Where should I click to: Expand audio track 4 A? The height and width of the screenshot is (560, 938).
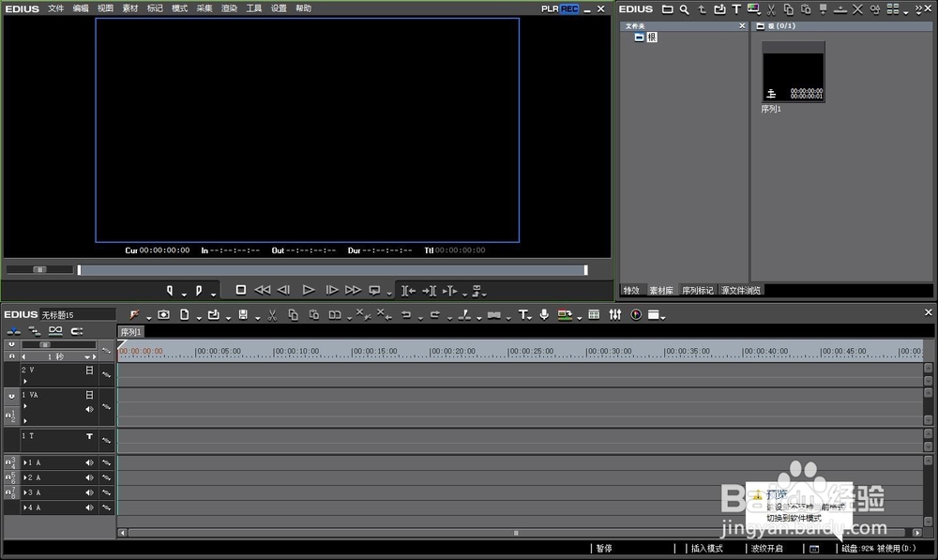coord(25,507)
